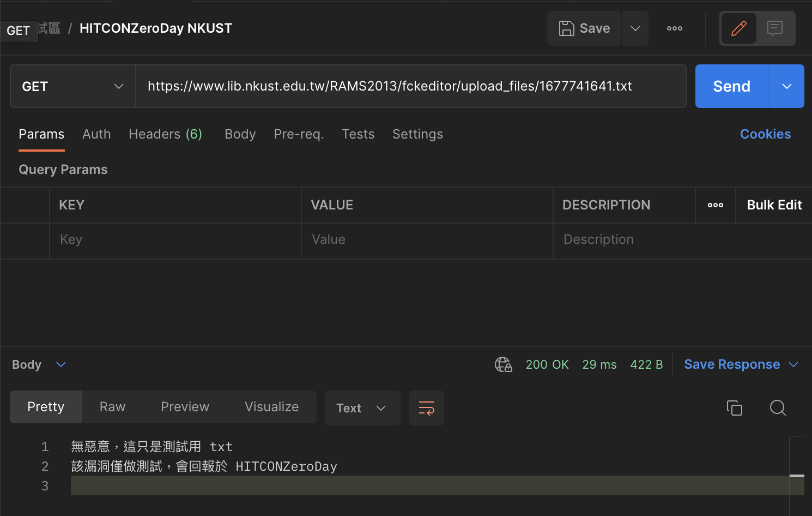Click response line 2 mentioning HITCONZeroDay
Screen dimensions: 812x516
point(204,466)
